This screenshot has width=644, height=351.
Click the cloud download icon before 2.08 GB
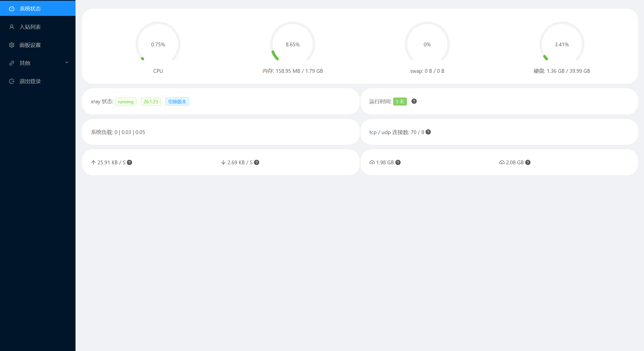pyautogui.click(x=502, y=163)
